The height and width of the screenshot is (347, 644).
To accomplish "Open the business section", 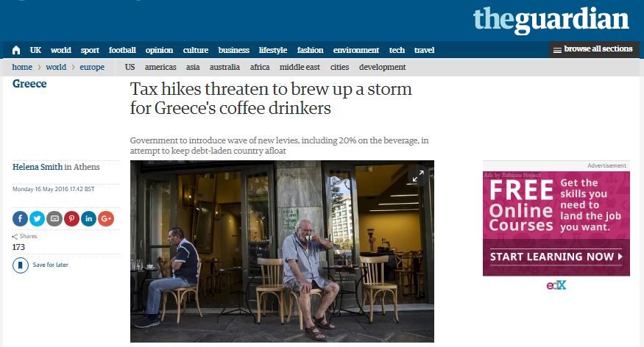I will [234, 50].
